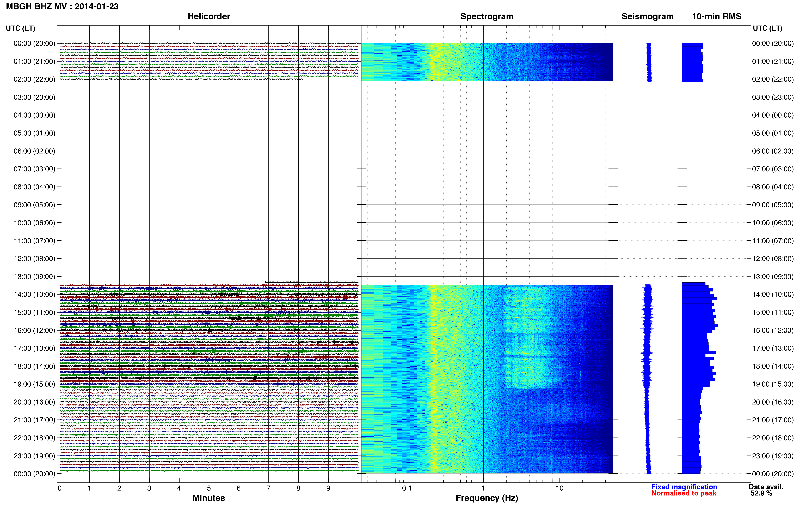Click '01:00 (21:00)' on the Helicorder time axis
Image resolution: width=812 pixels, height=508 pixels.
34,62
